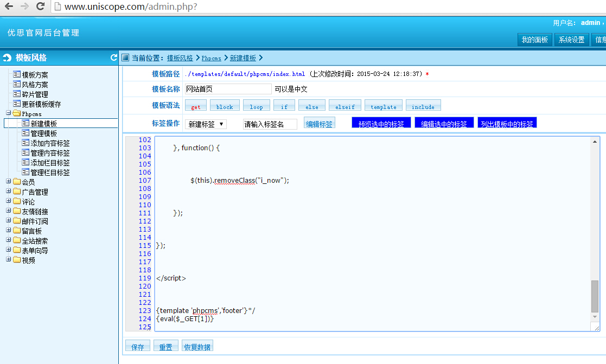Open the 系统设置 tab

click(x=572, y=40)
